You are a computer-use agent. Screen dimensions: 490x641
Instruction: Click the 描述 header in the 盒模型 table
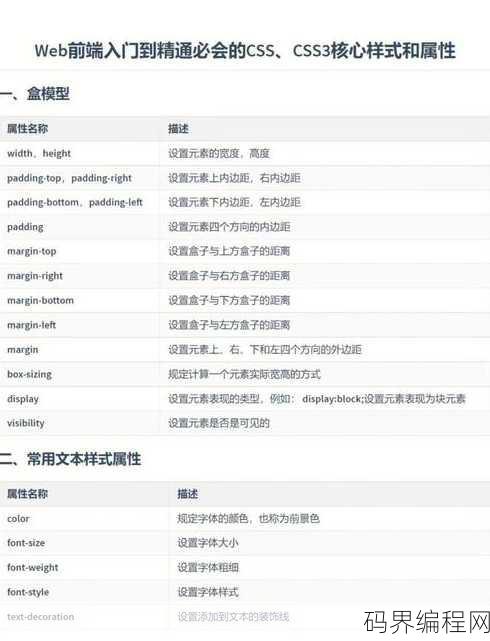tap(178, 129)
